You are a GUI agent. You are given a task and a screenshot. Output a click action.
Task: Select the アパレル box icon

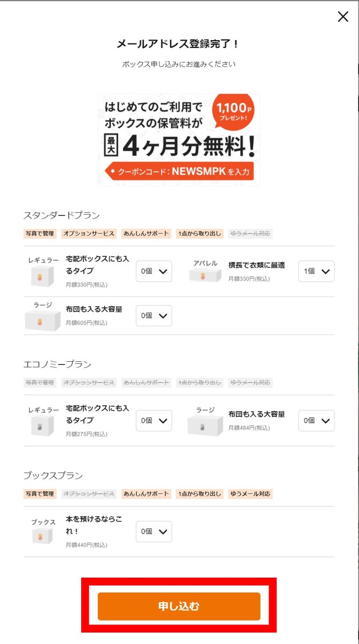coord(204,277)
